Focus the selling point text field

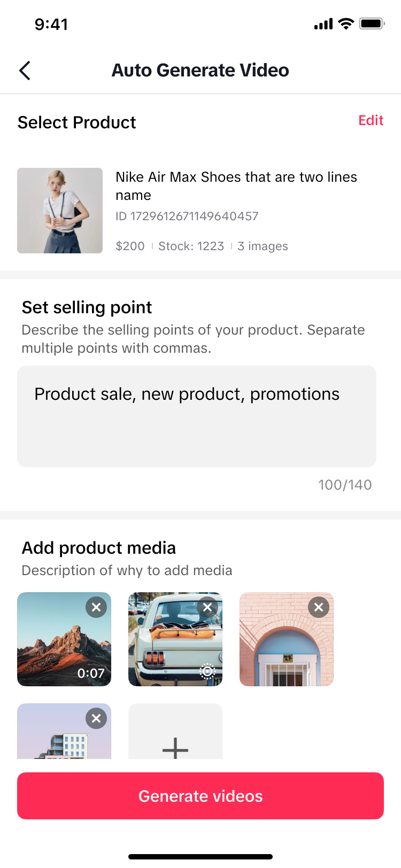click(x=197, y=416)
